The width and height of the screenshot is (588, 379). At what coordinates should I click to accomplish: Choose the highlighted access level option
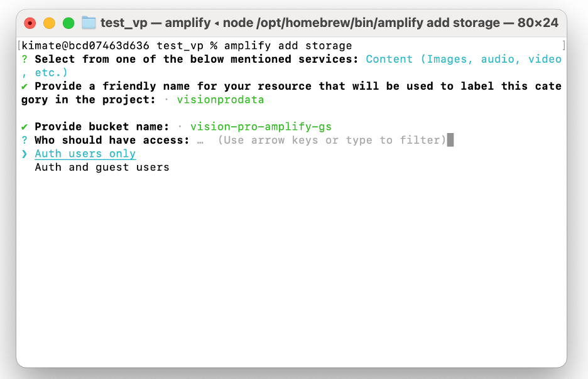[85, 154]
